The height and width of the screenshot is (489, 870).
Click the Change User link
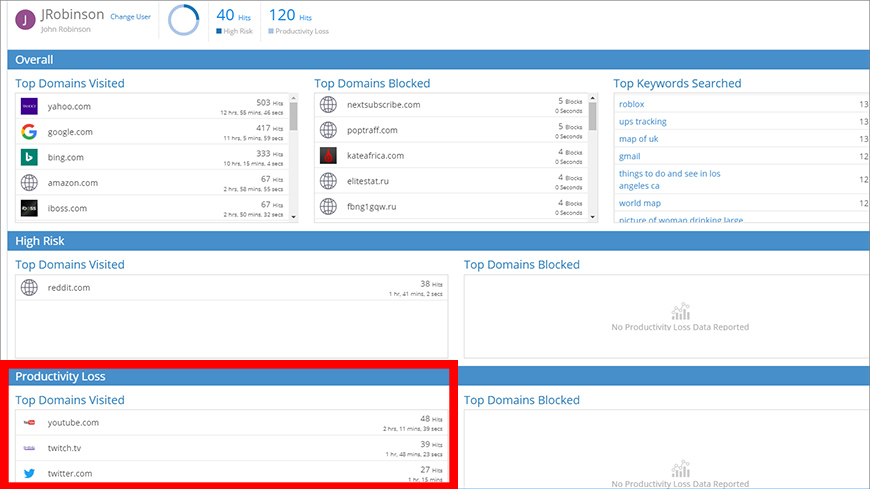(130, 17)
